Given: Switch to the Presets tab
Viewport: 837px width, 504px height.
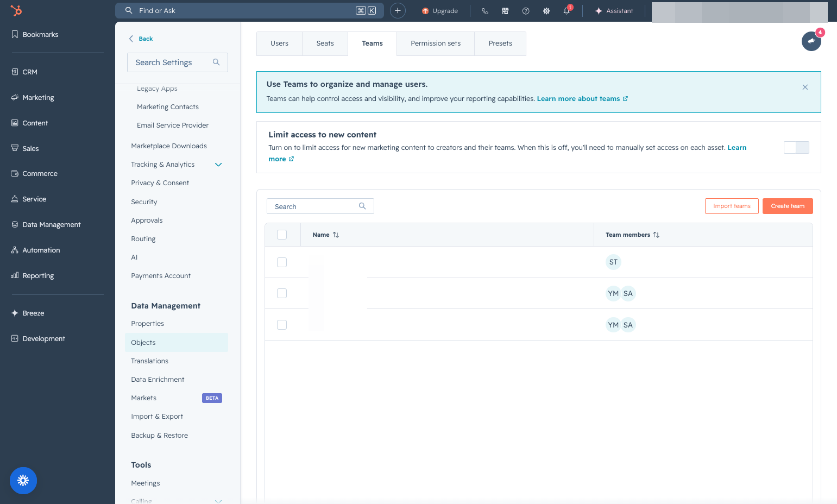Looking at the screenshot, I should (500, 43).
